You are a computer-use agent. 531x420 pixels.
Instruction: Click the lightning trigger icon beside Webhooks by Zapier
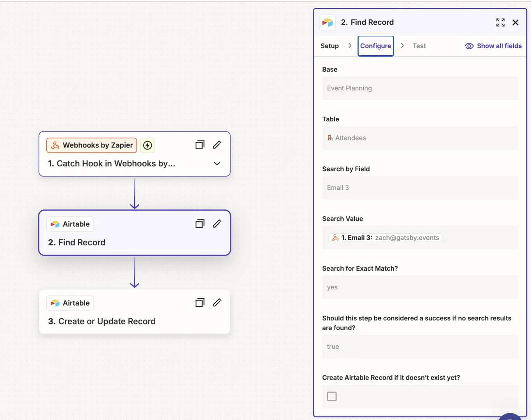(x=147, y=145)
